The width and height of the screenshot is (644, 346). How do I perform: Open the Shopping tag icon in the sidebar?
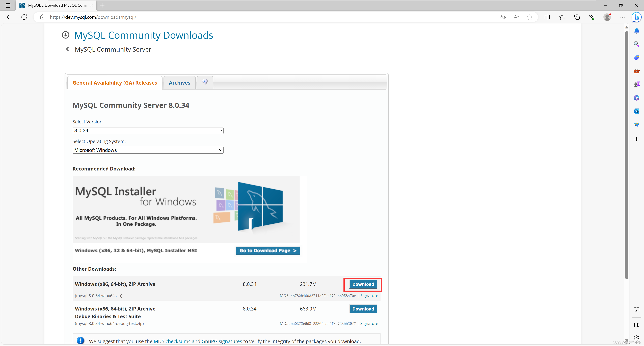pyautogui.click(x=636, y=58)
